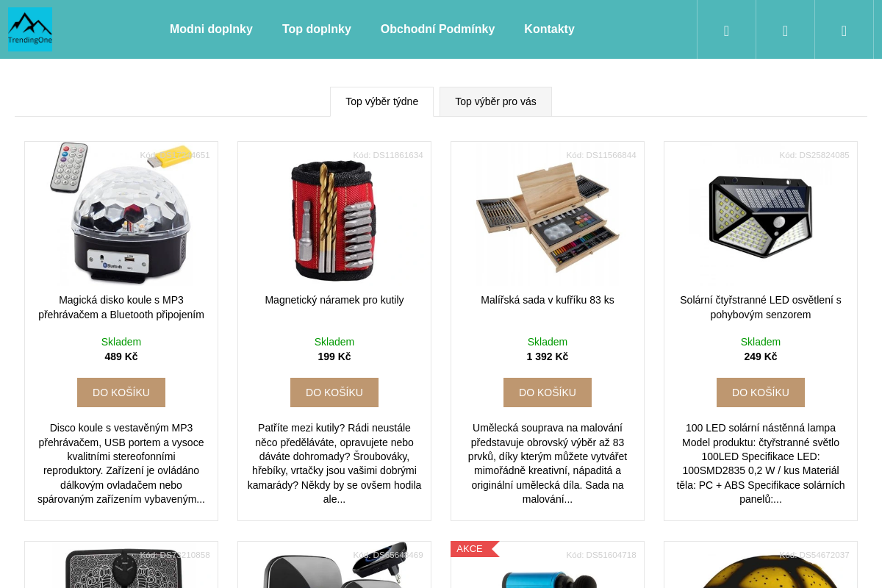Add Magnetický náramek to košík
The image size is (882, 588).
pyautogui.click(x=334, y=392)
